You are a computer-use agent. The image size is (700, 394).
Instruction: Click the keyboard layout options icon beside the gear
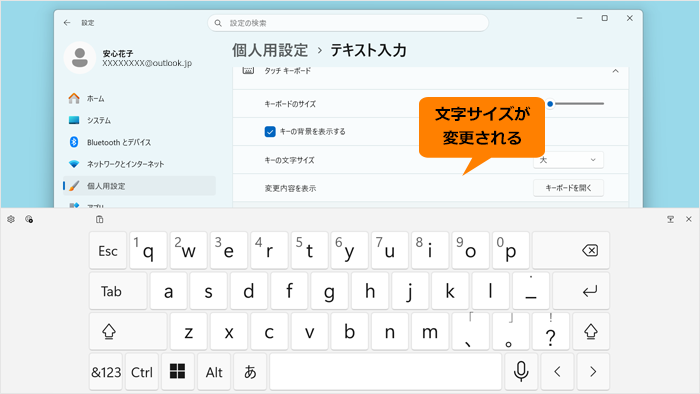[29, 219]
